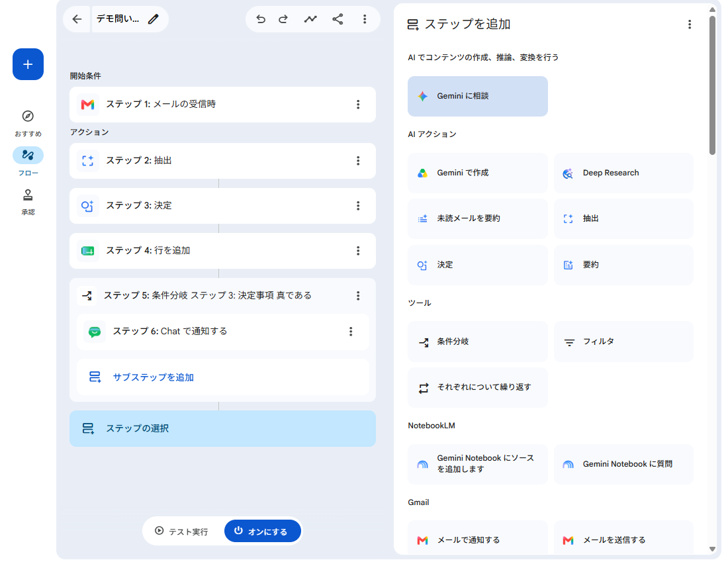Add Deep Research action
This screenshot has height=562, width=728.
pyautogui.click(x=623, y=173)
